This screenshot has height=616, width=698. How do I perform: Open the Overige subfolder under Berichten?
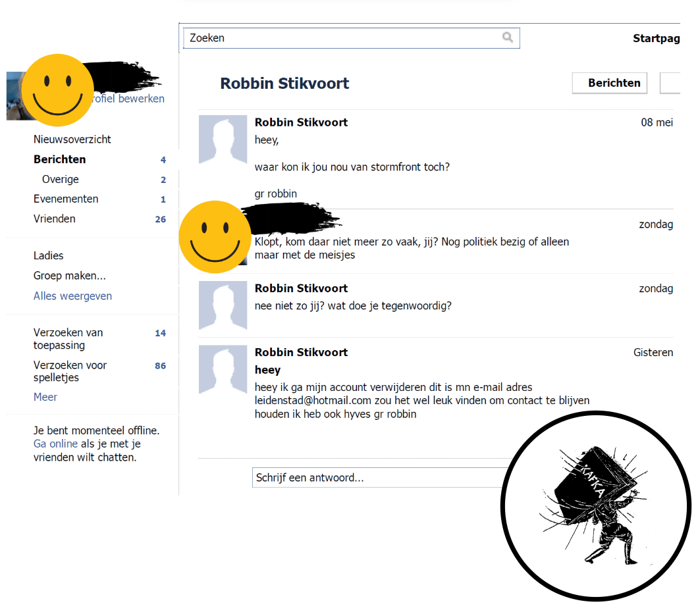tap(60, 180)
